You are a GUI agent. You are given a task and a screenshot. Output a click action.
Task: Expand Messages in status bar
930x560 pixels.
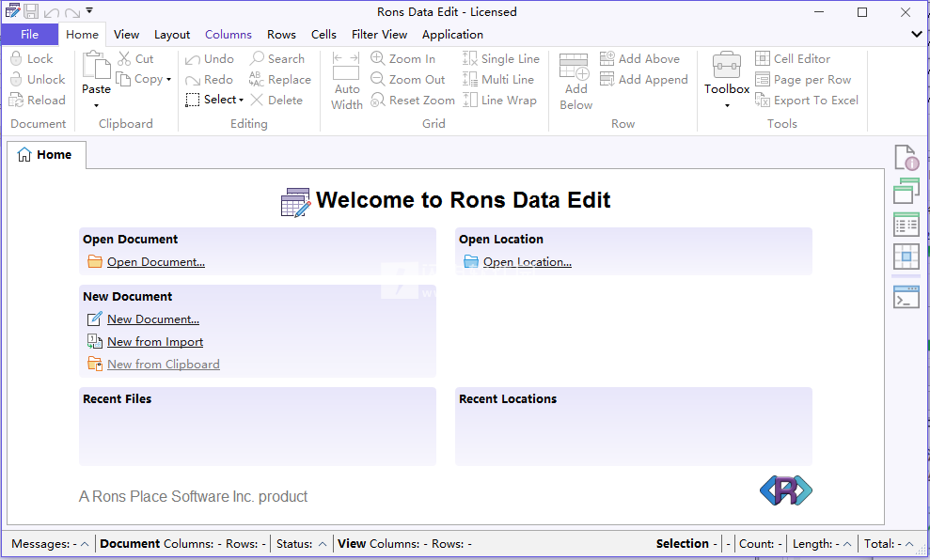85,544
